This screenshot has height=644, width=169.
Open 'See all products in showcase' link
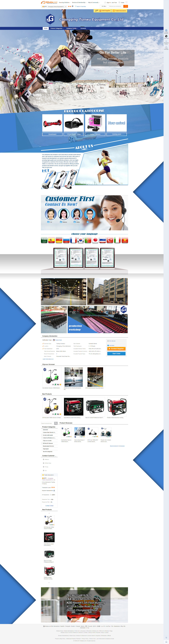pyautogui.click(x=117, y=446)
